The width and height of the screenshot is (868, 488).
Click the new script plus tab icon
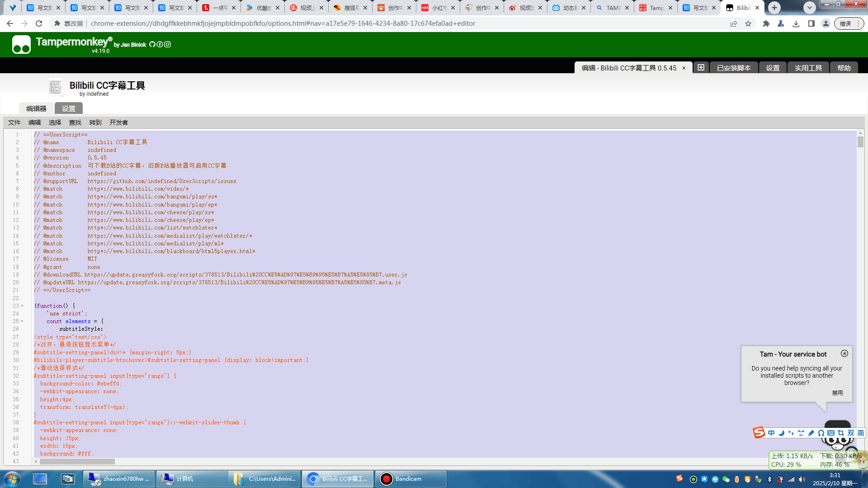pyautogui.click(x=701, y=67)
